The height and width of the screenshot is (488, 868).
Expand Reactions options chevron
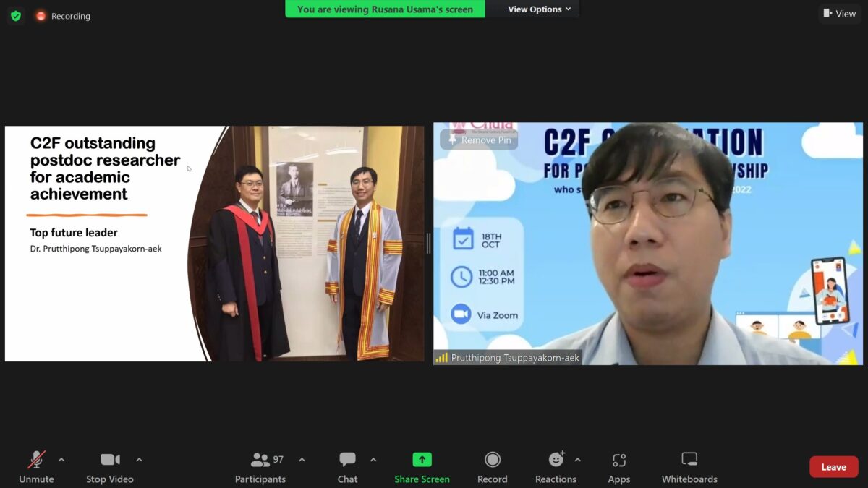[578, 458]
